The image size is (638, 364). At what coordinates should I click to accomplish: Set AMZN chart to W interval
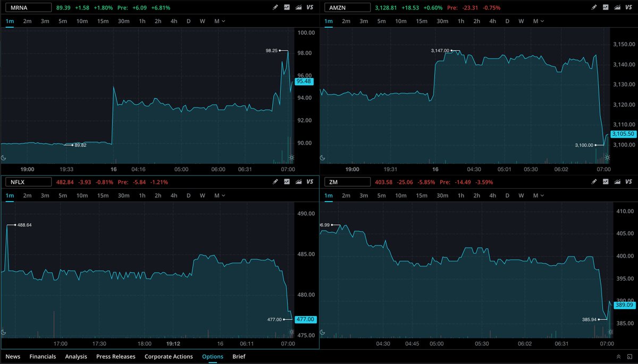[521, 21]
